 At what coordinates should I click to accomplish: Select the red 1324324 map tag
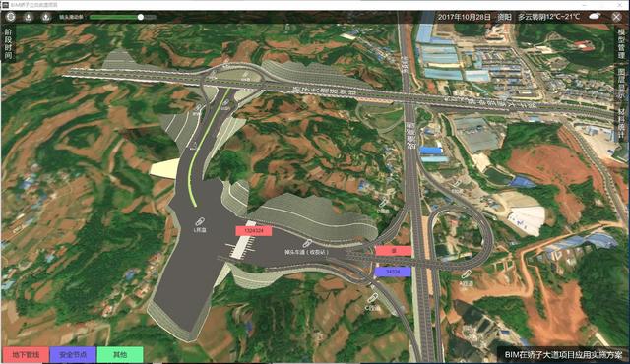254,231
